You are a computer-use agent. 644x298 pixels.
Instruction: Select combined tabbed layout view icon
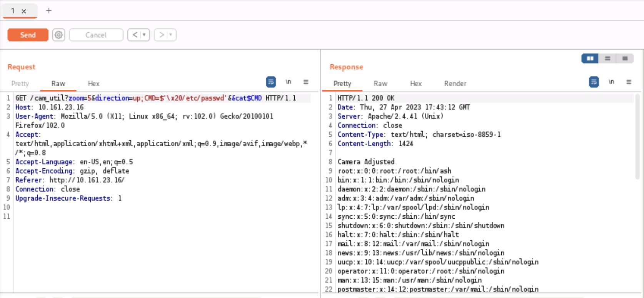pyautogui.click(x=625, y=59)
